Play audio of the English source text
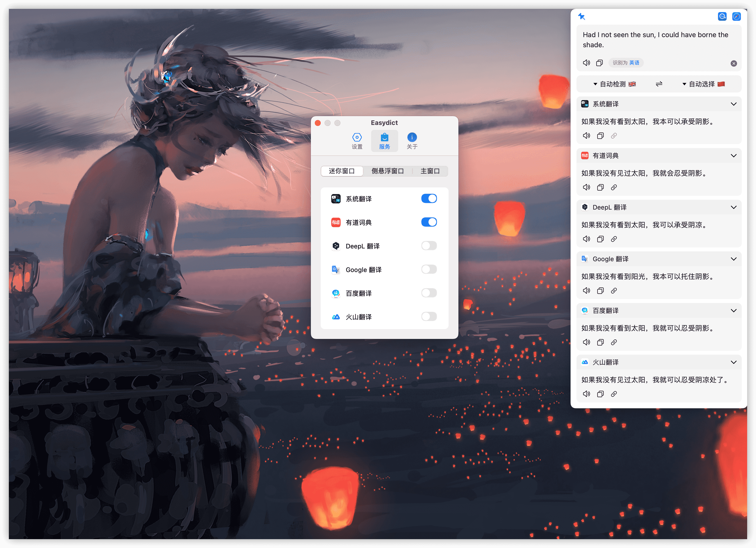Viewport: 756px width, 548px height. click(x=586, y=63)
